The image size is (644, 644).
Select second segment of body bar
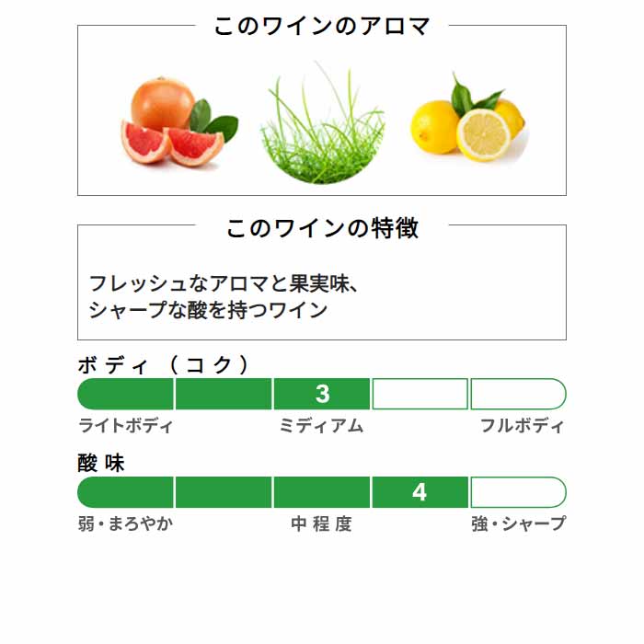tap(224, 394)
